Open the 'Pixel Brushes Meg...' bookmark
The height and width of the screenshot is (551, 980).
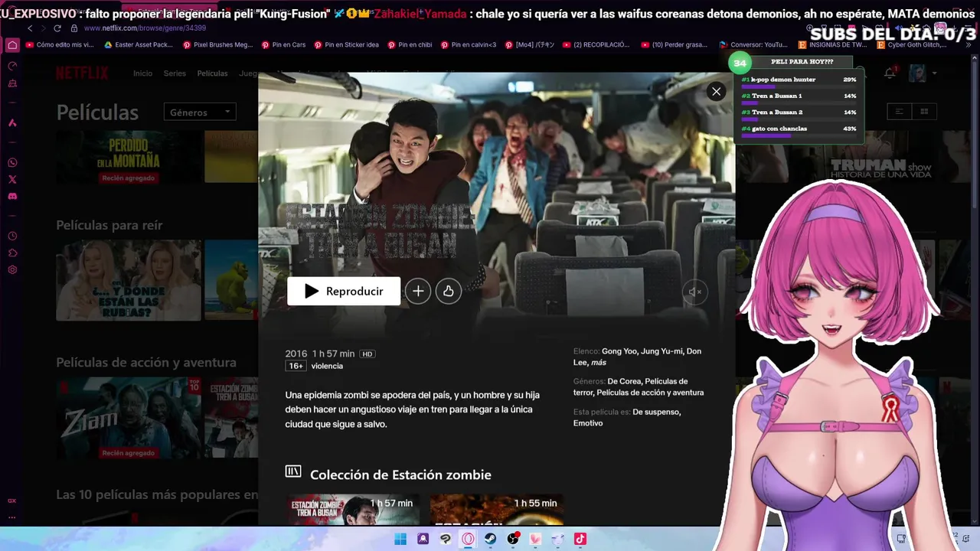(217, 45)
